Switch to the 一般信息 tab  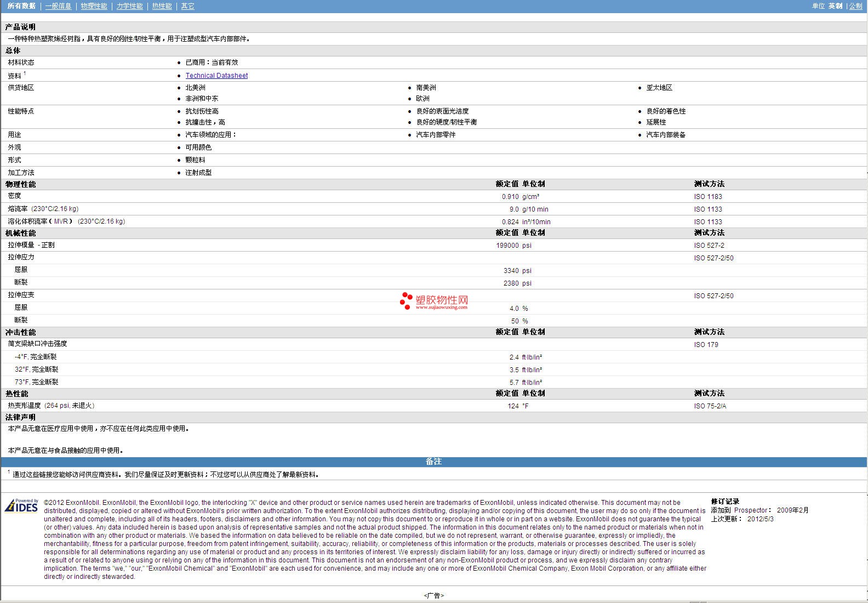pyautogui.click(x=58, y=6)
